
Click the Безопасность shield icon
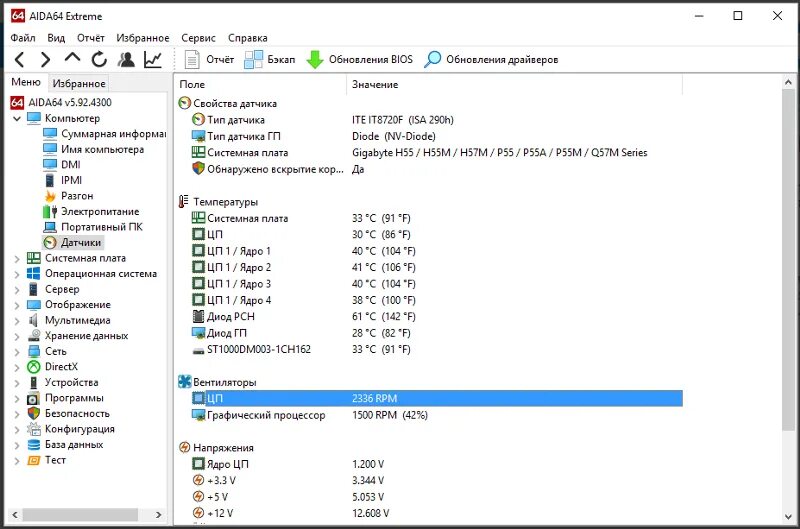pyautogui.click(x=34, y=414)
